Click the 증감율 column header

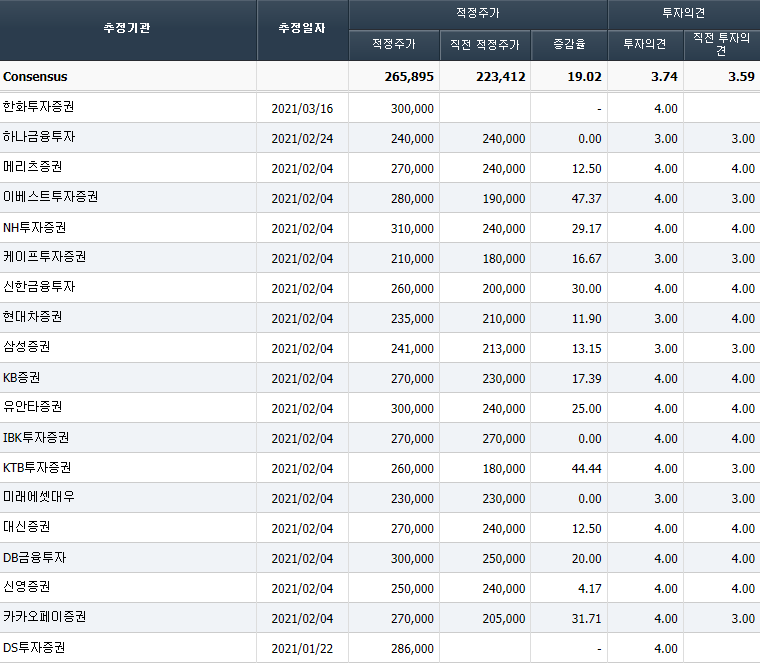(x=569, y=45)
